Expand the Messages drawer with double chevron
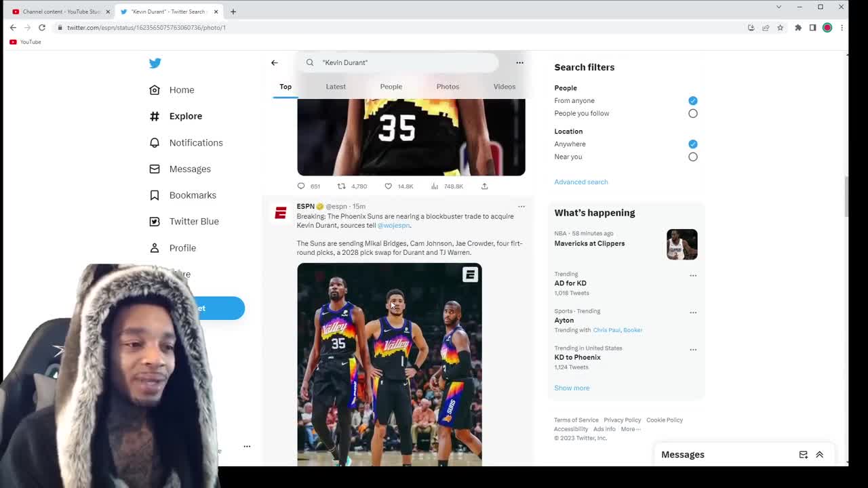The image size is (868, 488). [819, 455]
